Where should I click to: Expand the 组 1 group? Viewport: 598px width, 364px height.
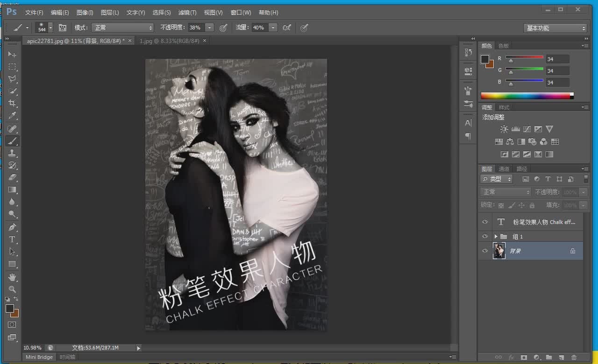coord(496,237)
